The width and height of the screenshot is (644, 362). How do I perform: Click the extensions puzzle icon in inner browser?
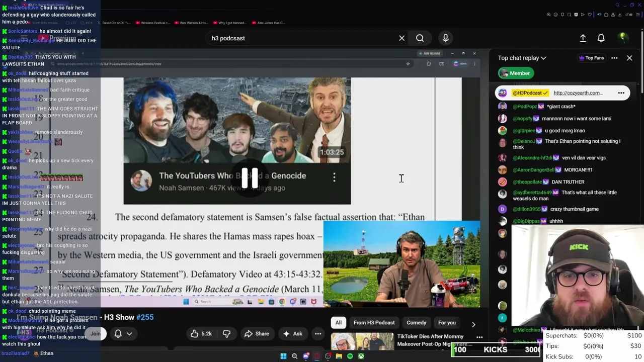(x=429, y=64)
